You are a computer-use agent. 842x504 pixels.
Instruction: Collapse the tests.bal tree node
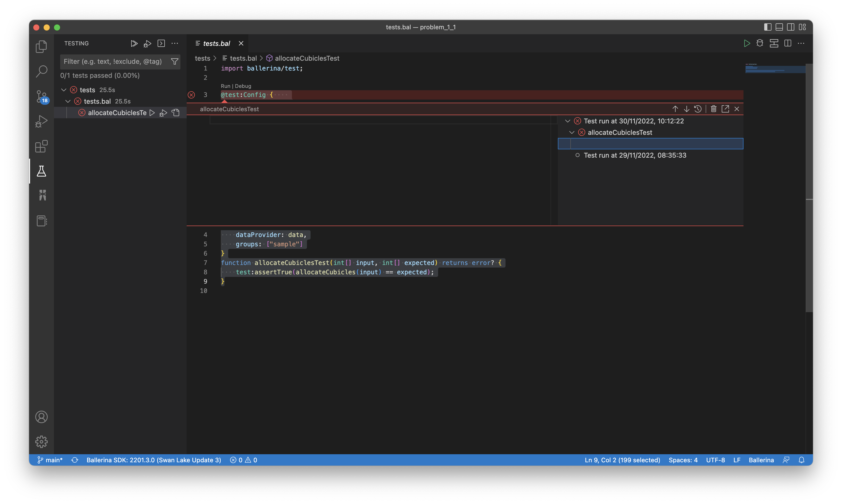coord(68,101)
